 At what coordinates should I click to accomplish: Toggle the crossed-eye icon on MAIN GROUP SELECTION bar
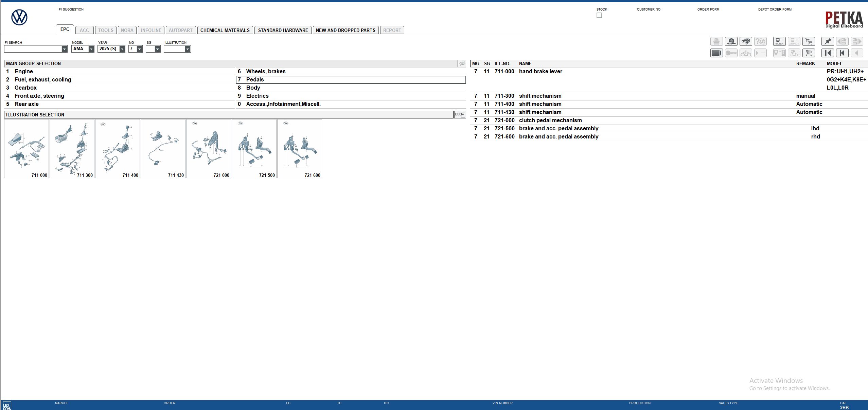[x=462, y=63]
